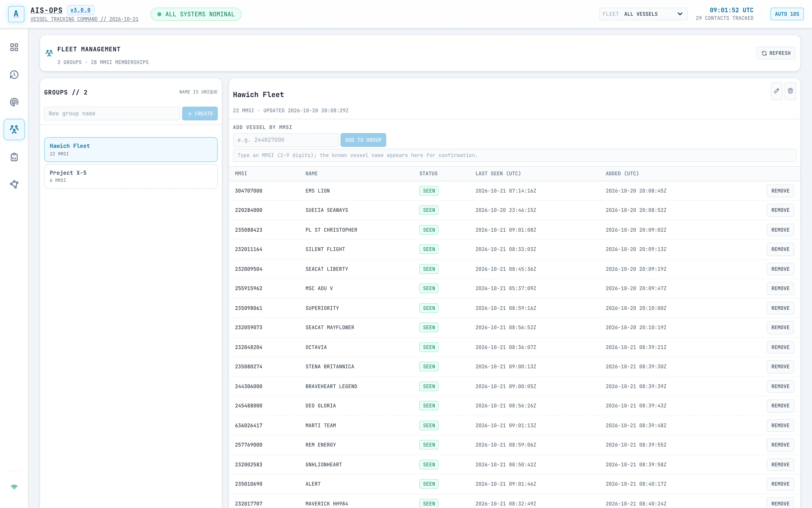
Task: Toggle the AUTO 10S refresh button
Action: pyautogui.click(x=787, y=14)
